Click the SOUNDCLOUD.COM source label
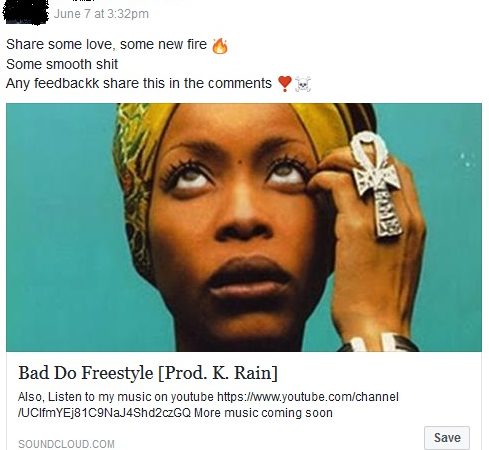 click(x=66, y=444)
